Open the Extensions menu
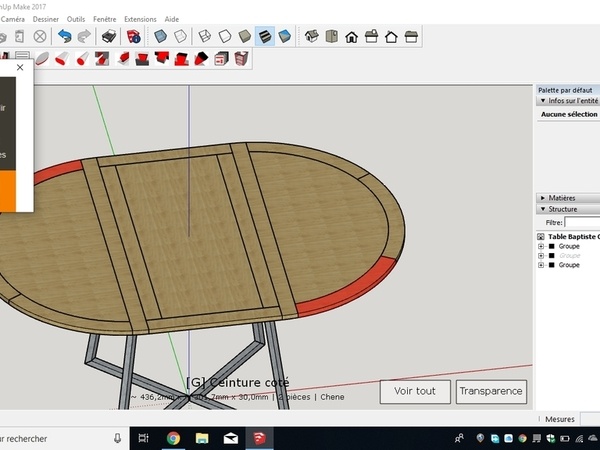Viewport: 600px width, 450px height. click(x=140, y=19)
